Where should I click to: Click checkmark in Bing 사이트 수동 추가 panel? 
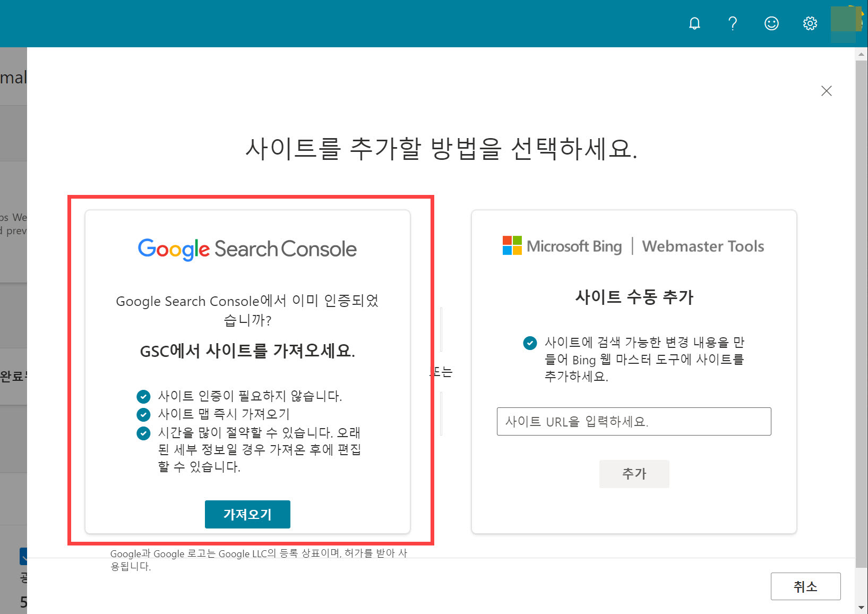click(x=529, y=344)
